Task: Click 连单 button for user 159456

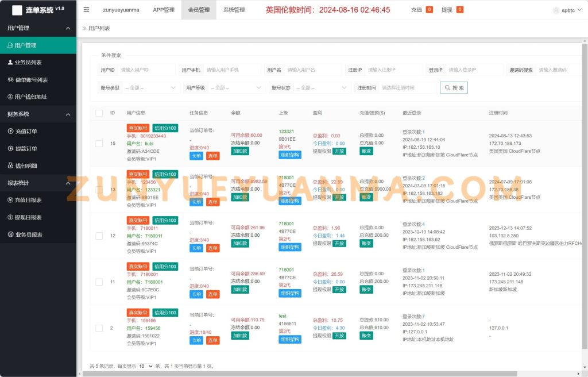Action: (212, 341)
